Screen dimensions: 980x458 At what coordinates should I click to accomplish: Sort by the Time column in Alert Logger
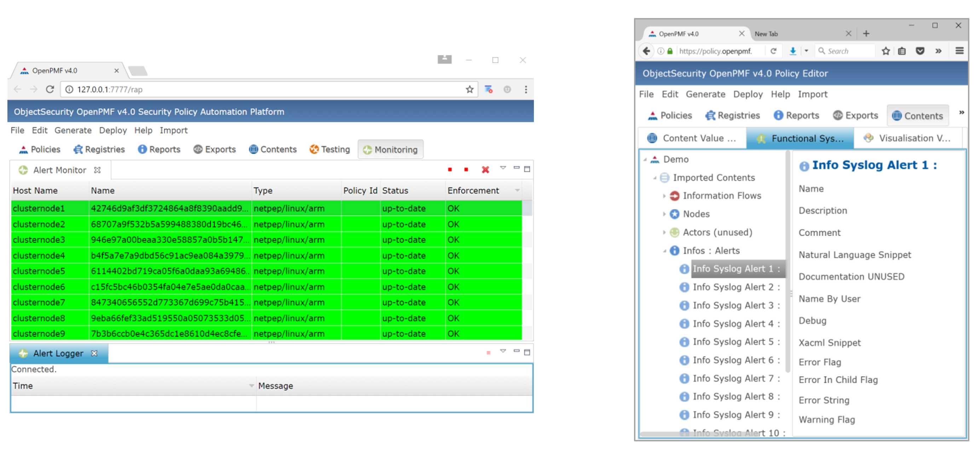click(x=133, y=386)
